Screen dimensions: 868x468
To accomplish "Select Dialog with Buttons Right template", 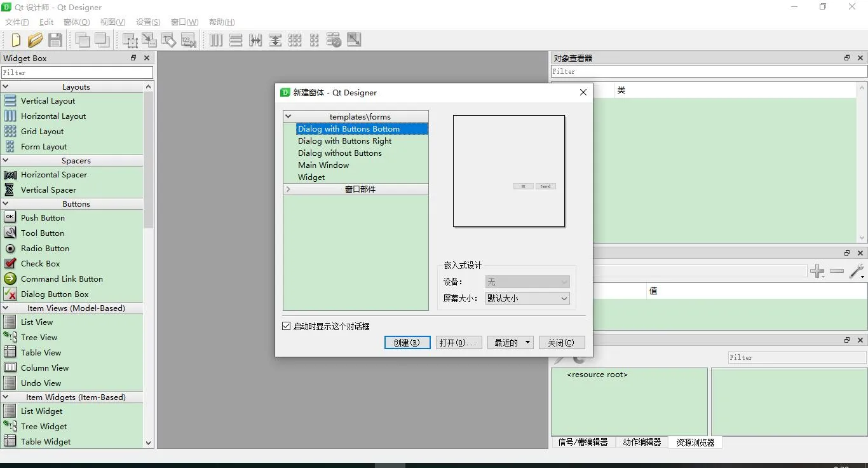I will 344,141.
